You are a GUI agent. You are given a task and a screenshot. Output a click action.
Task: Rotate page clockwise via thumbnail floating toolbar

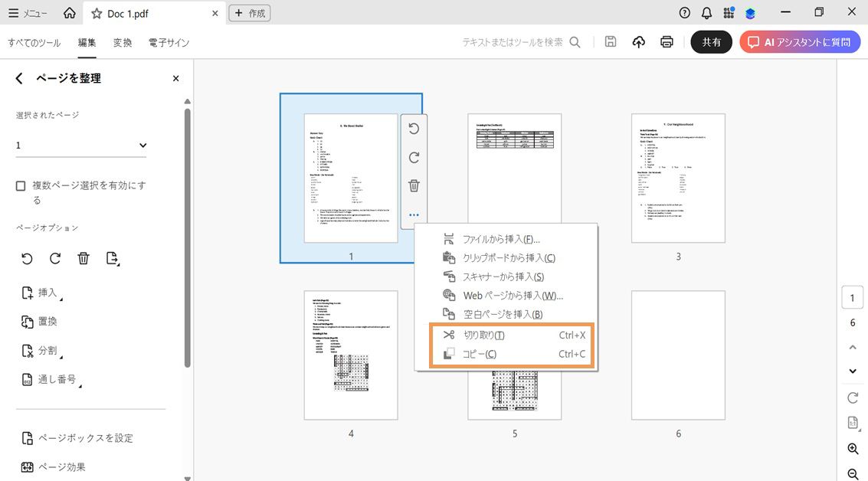(414, 157)
